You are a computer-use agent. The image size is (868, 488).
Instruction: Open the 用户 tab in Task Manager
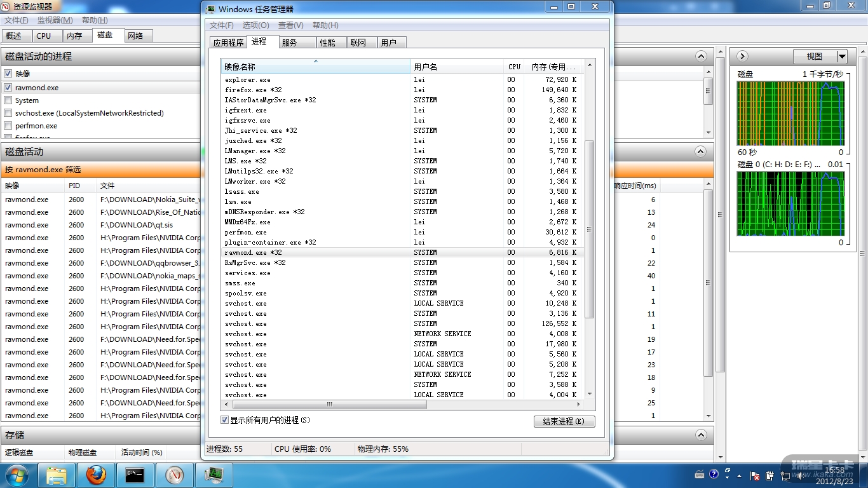tap(392, 43)
